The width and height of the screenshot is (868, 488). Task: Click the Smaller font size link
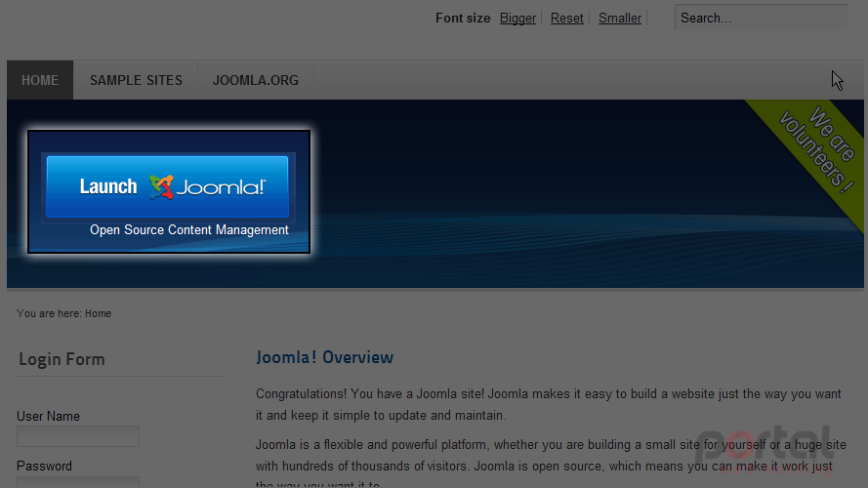619,19
